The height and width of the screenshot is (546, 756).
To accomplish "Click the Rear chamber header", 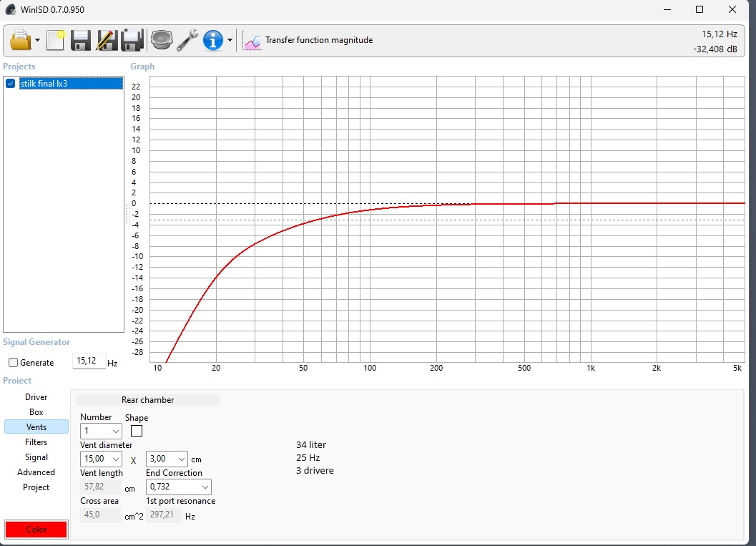I will (147, 400).
